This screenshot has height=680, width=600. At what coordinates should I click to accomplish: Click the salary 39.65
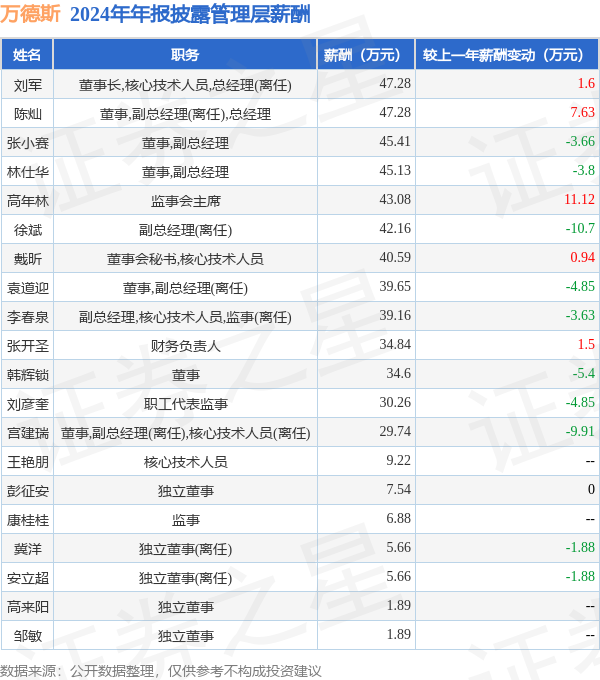coord(395,287)
